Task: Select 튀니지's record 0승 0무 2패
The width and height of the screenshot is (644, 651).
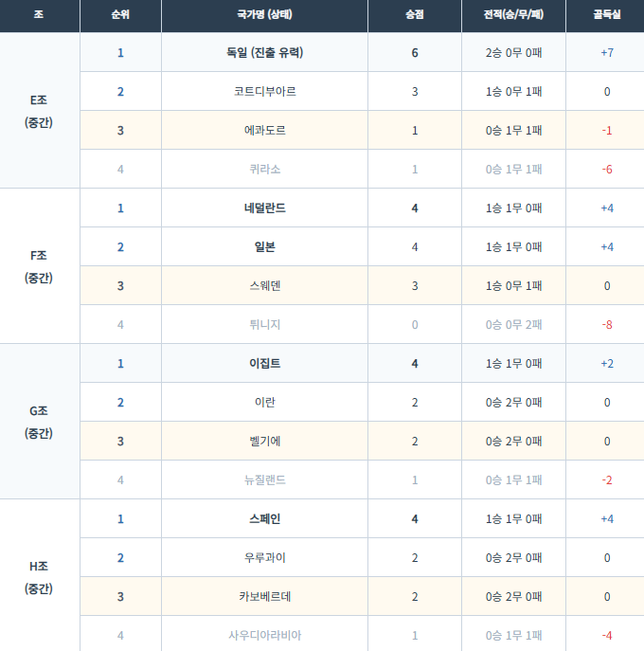Action: pos(513,325)
